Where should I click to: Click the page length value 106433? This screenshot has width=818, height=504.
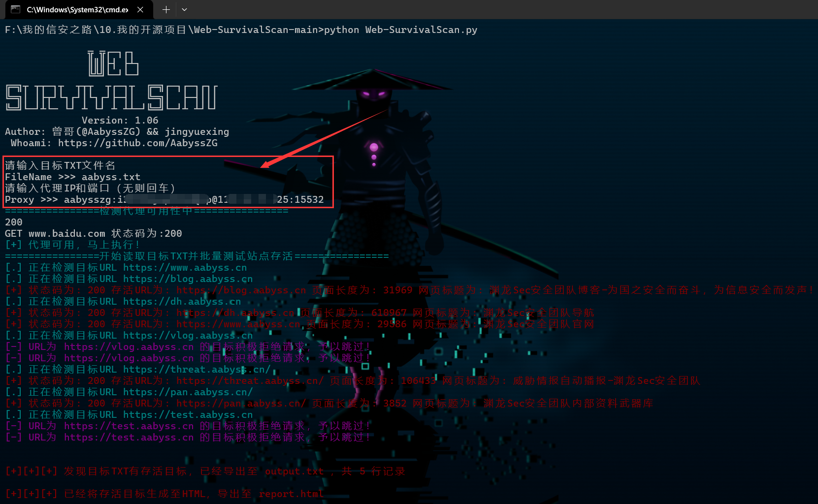point(419,380)
